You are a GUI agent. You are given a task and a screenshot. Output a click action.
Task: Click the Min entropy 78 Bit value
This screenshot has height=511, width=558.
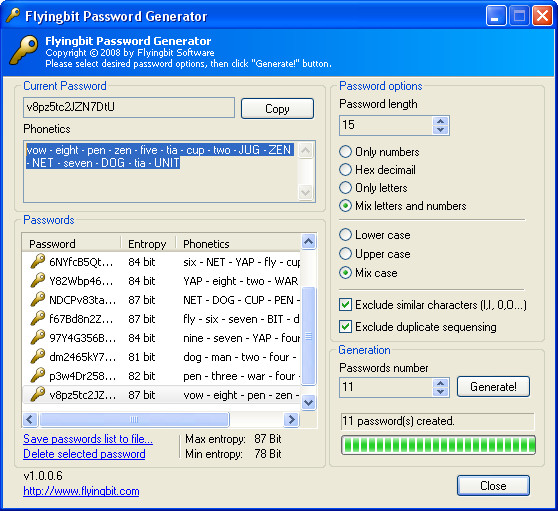pos(268,454)
